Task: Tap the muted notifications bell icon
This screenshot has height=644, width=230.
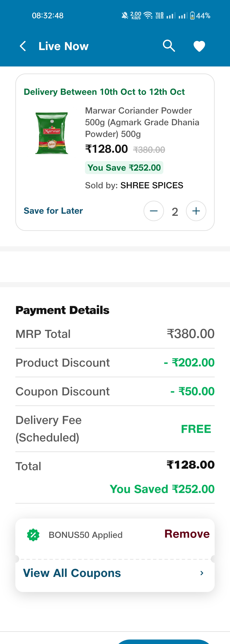Action: [x=125, y=16]
